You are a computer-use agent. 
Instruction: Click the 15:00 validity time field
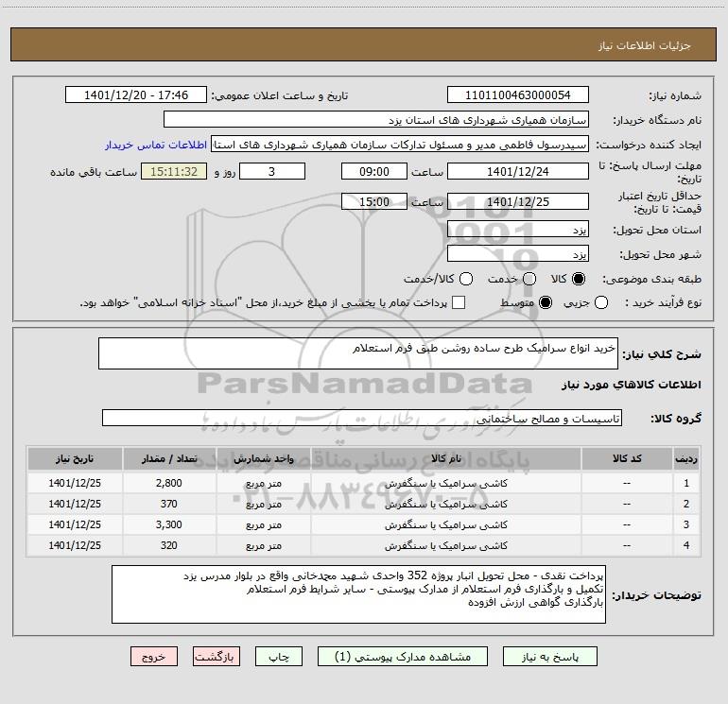374,201
